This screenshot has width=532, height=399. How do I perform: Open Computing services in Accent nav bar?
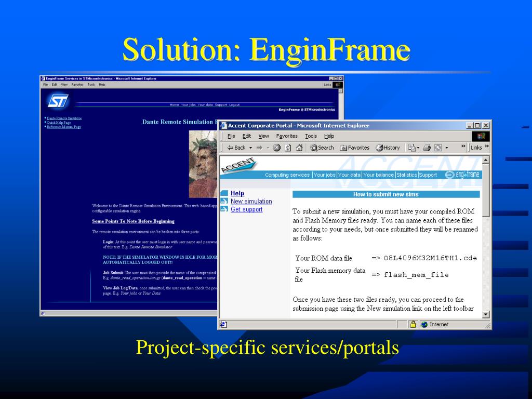coord(287,175)
